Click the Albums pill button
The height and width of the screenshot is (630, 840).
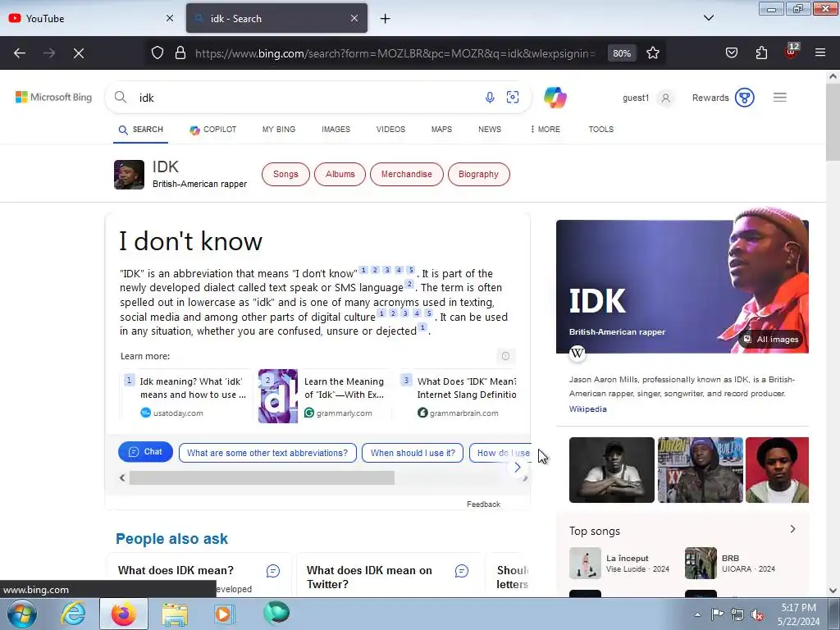(340, 174)
